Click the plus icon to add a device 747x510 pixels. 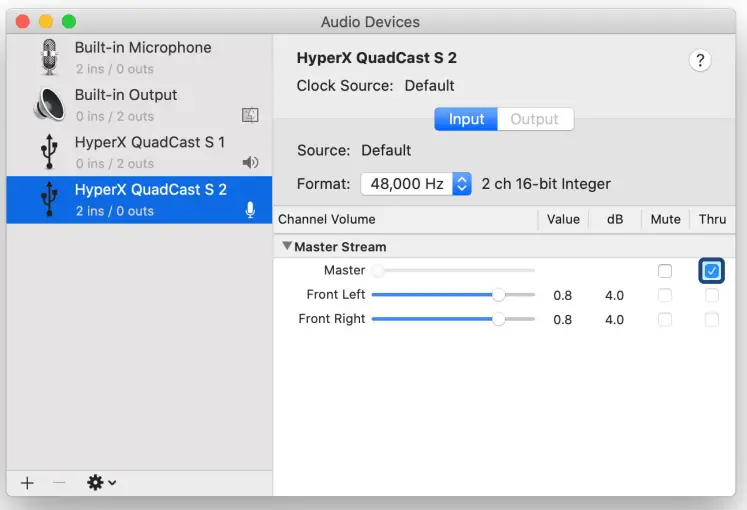click(x=27, y=483)
